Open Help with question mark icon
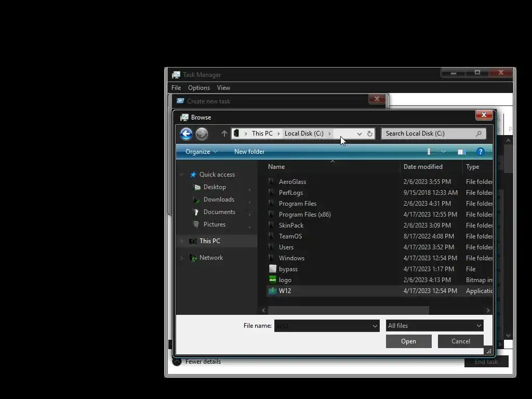The height and width of the screenshot is (399, 532). coord(480,152)
